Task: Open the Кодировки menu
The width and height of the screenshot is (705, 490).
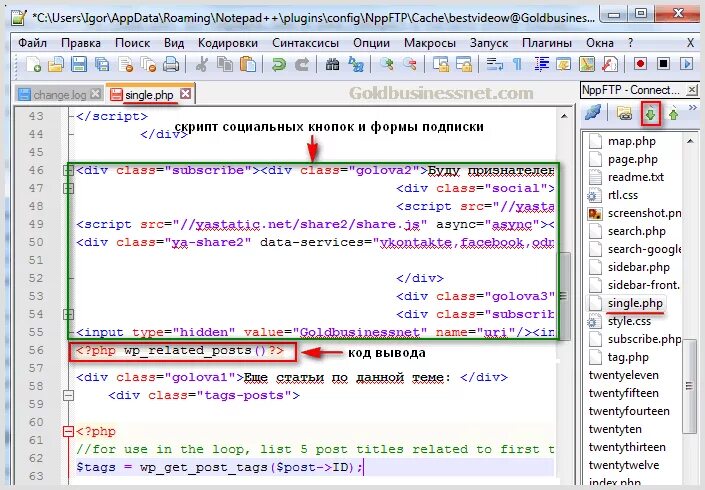Action: point(228,43)
